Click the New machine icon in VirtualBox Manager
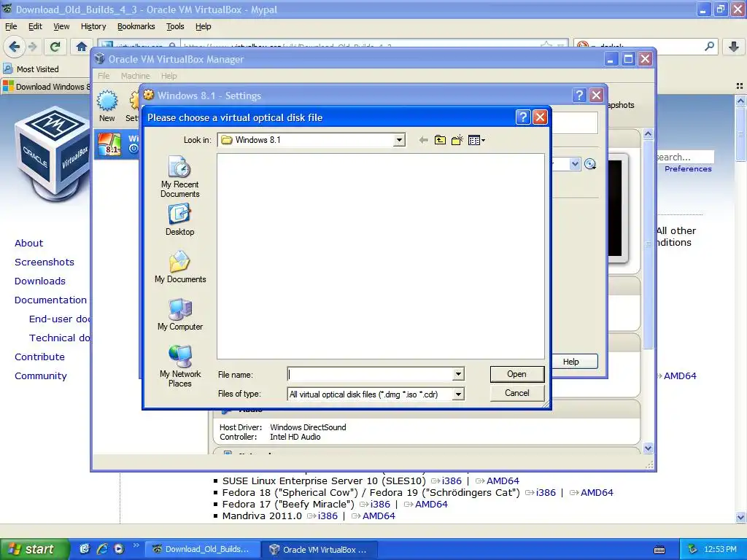This screenshot has height=560, width=747. point(107,106)
